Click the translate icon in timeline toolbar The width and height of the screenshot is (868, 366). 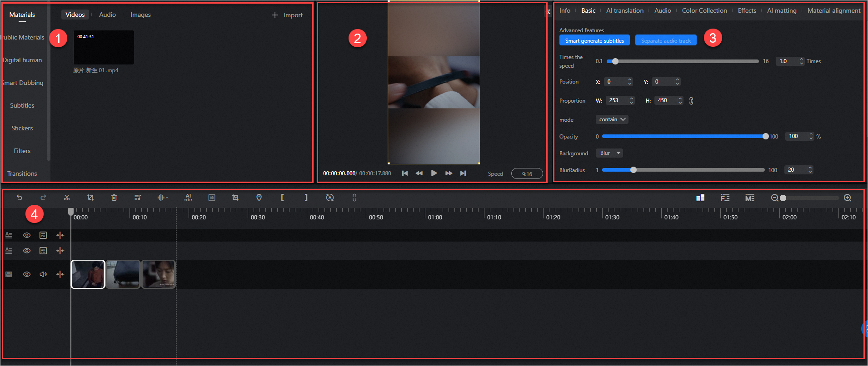pyautogui.click(x=212, y=198)
